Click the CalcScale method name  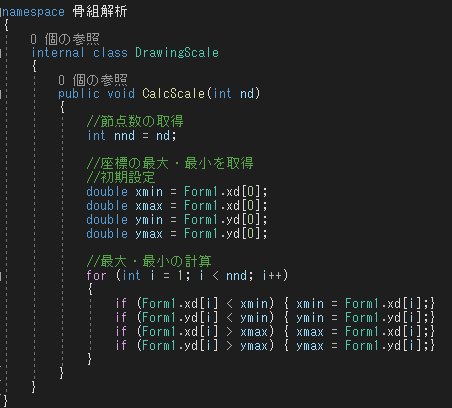(x=173, y=94)
